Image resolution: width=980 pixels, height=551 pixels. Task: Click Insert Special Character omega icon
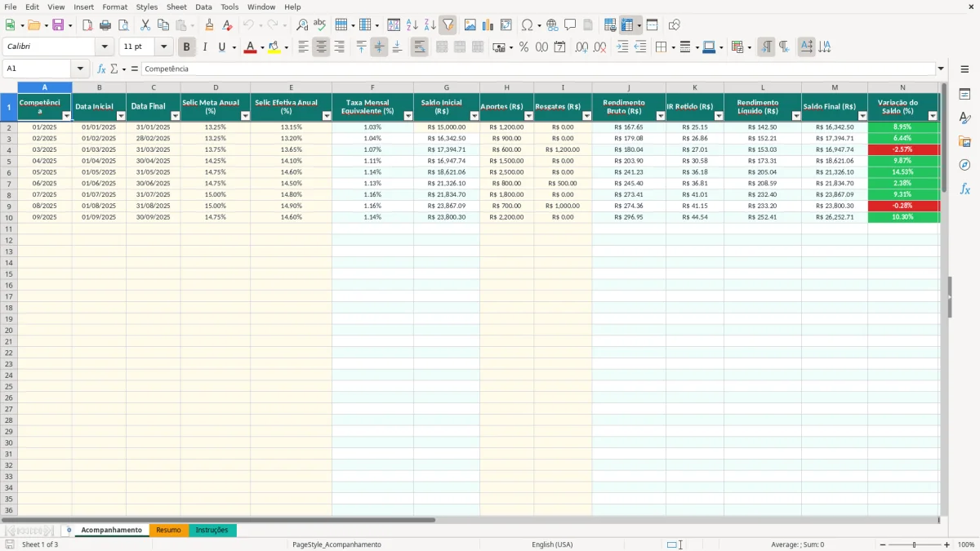tap(527, 25)
